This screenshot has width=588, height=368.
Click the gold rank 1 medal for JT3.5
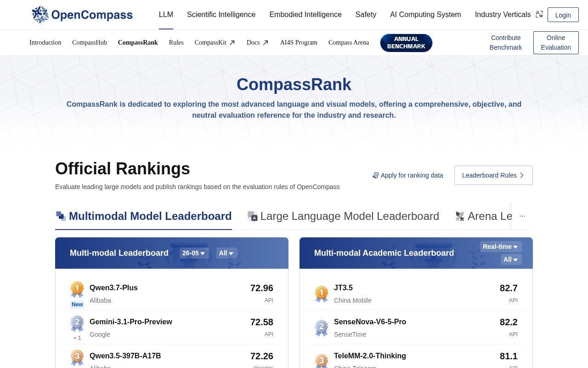(x=322, y=293)
